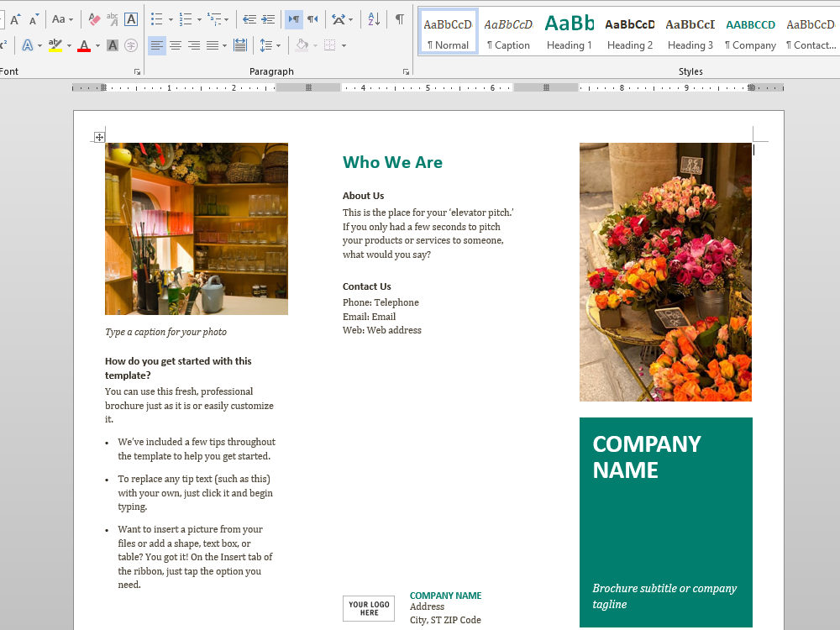Apply Distributed alignment
Image resolution: width=840 pixels, height=630 pixels.
coord(240,45)
